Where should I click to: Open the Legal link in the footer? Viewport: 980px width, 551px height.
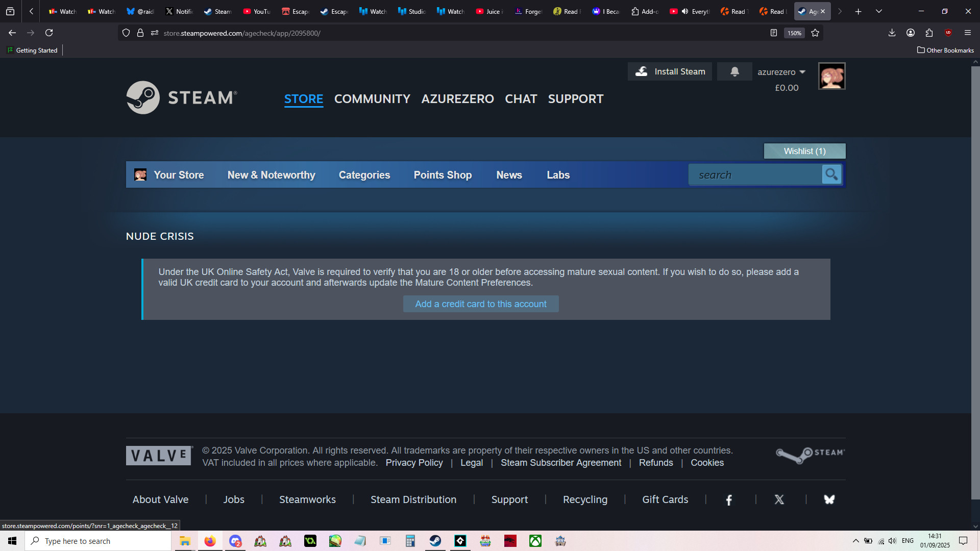pyautogui.click(x=472, y=463)
